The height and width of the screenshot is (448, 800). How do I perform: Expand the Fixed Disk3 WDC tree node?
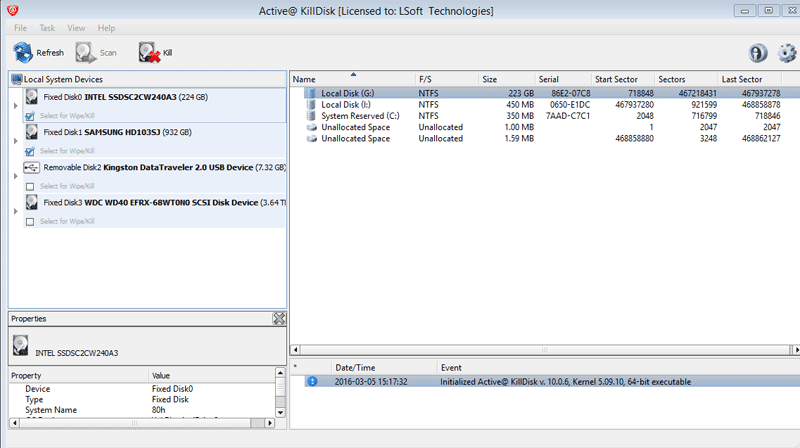pos(15,212)
